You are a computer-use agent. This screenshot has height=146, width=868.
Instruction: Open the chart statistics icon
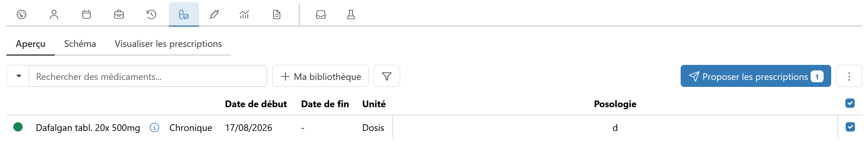pyautogui.click(x=244, y=14)
